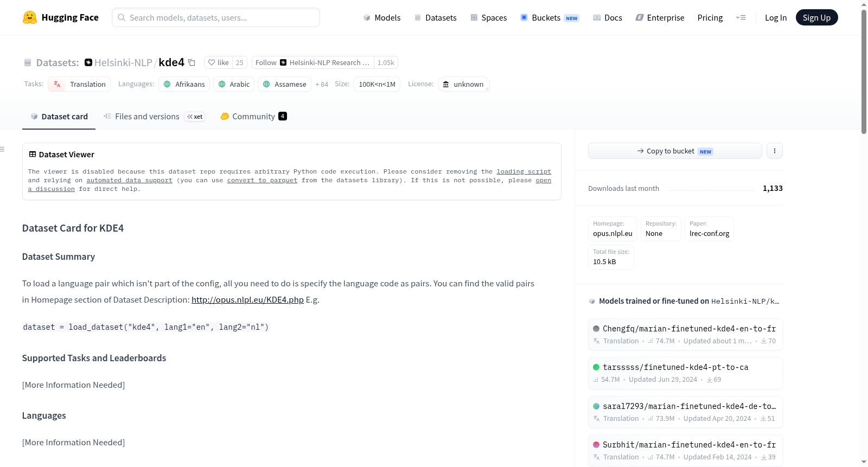Click tarsssss model avatar icon

point(596,367)
